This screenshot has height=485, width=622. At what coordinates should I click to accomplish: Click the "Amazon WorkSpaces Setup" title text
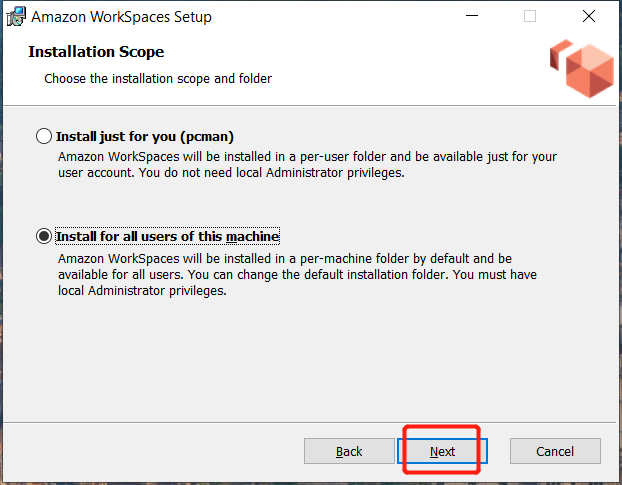(121, 17)
